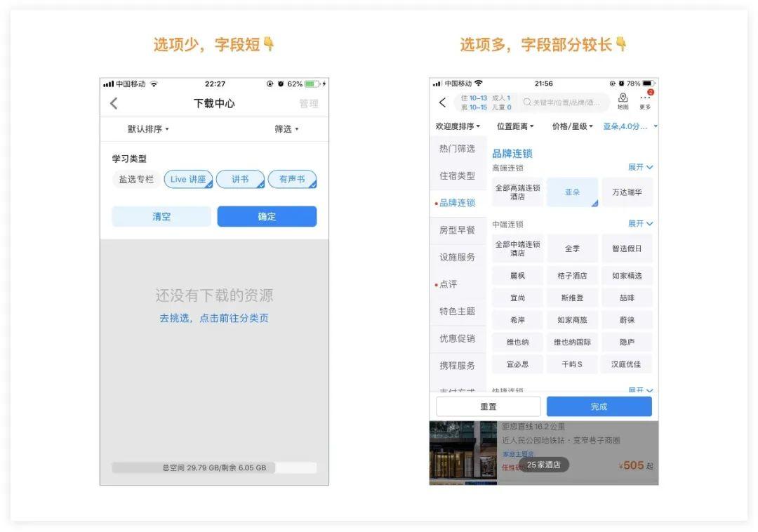Toggle the 全季 brand option
Screen dimensions: 758x532
pyautogui.click(x=573, y=249)
